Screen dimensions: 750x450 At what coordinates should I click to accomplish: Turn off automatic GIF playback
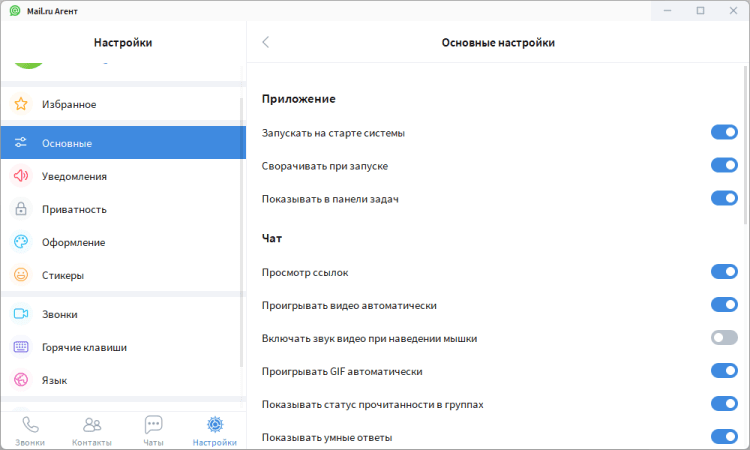[723, 371]
